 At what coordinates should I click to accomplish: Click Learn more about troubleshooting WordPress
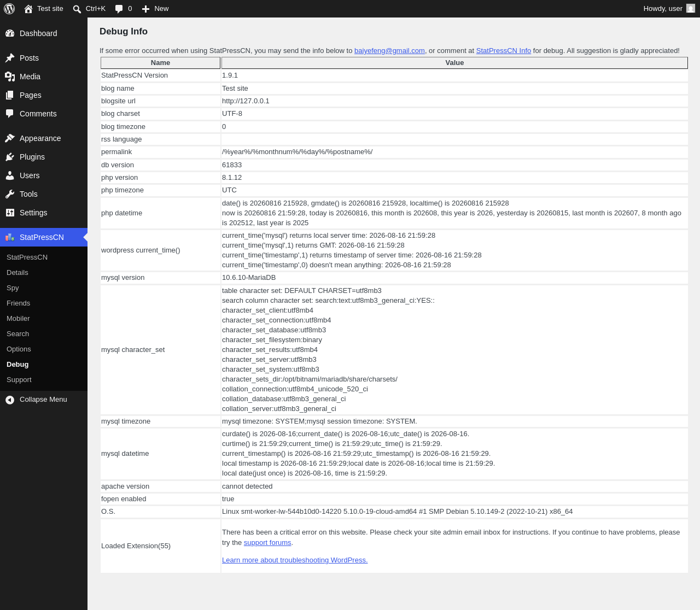(x=295, y=560)
